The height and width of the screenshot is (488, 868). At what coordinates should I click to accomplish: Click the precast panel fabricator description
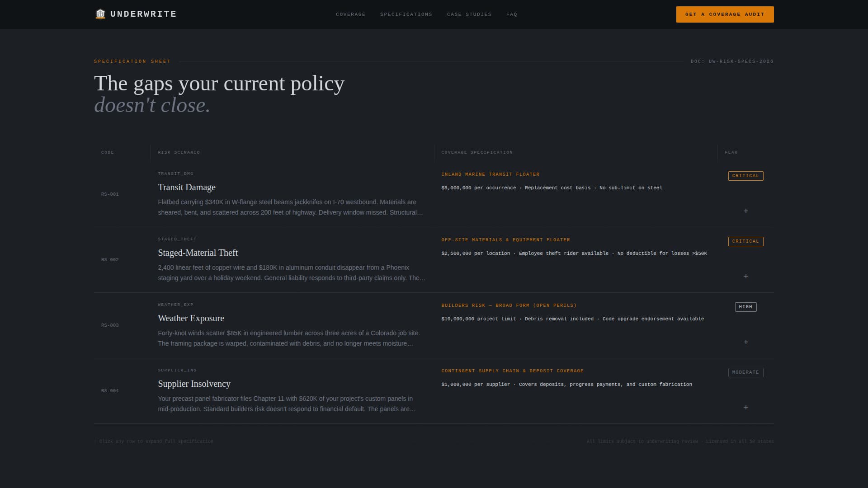coord(287,404)
